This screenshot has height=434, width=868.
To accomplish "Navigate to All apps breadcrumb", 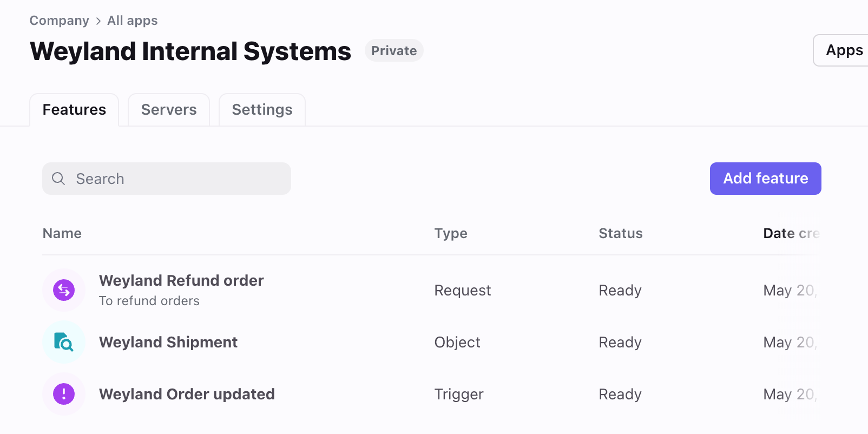I will [x=133, y=21].
